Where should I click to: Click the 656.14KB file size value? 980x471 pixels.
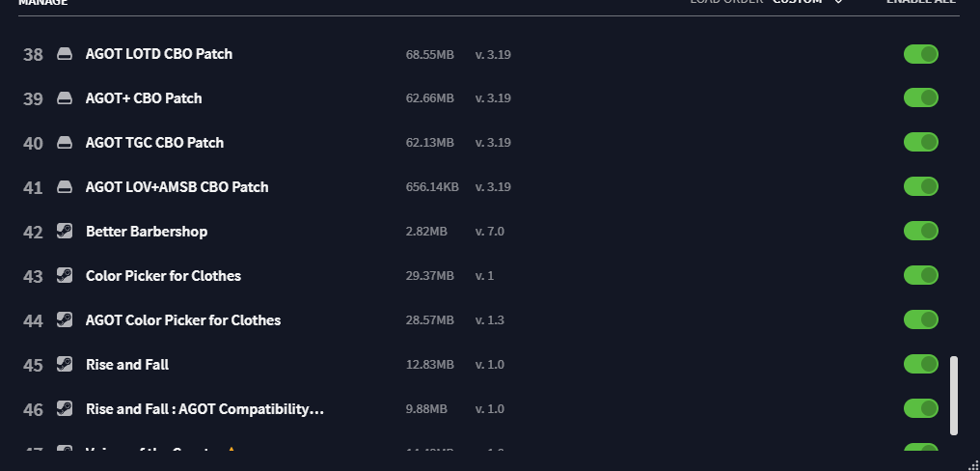pyautogui.click(x=432, y=187)
